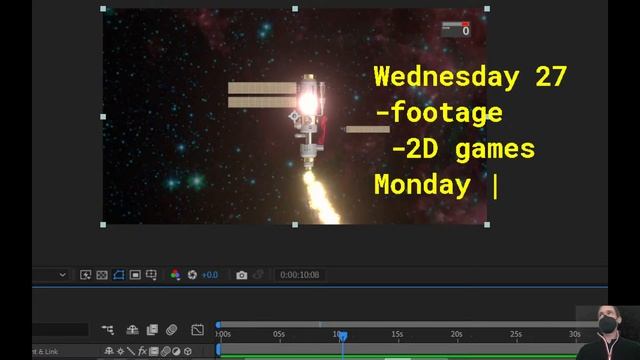This screenshot has width=640, height=360.
Task: Select the top-center layer transform handle
Action: [x=295, y=9]
